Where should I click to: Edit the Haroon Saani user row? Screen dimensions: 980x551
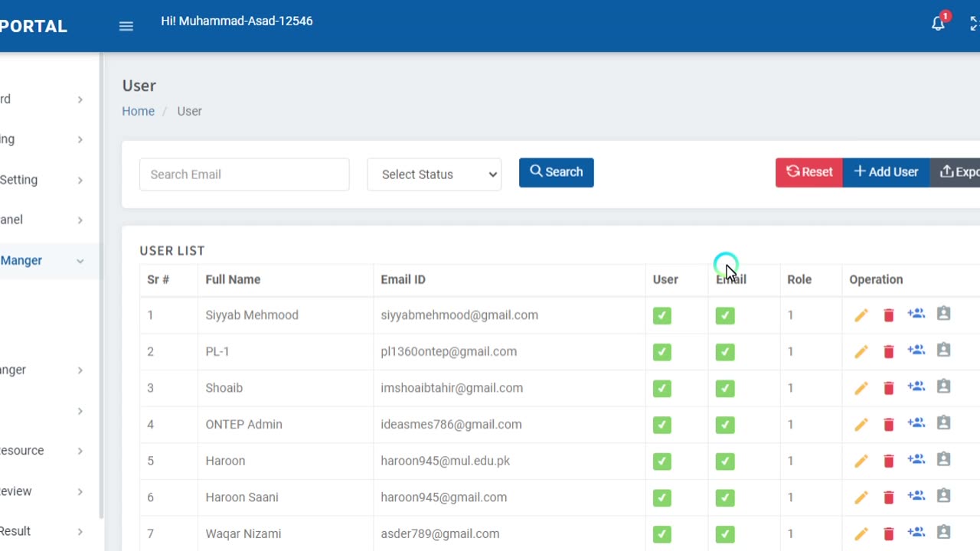click(x=861, y=497)
